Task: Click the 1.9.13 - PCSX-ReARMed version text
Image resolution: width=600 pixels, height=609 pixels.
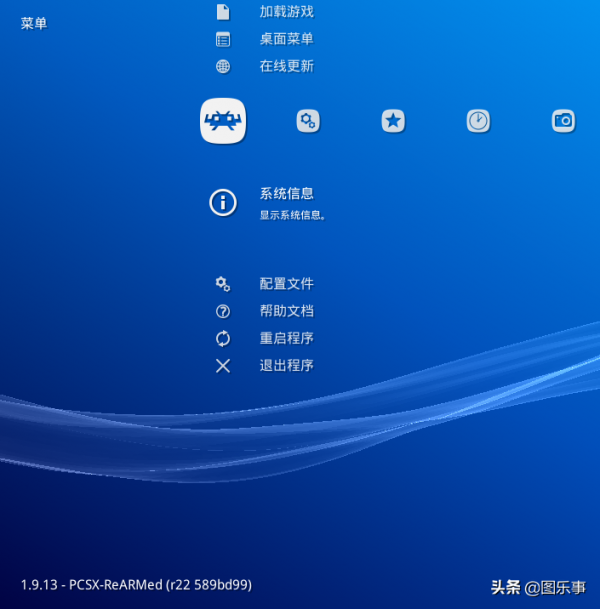Action: (136, 585)
